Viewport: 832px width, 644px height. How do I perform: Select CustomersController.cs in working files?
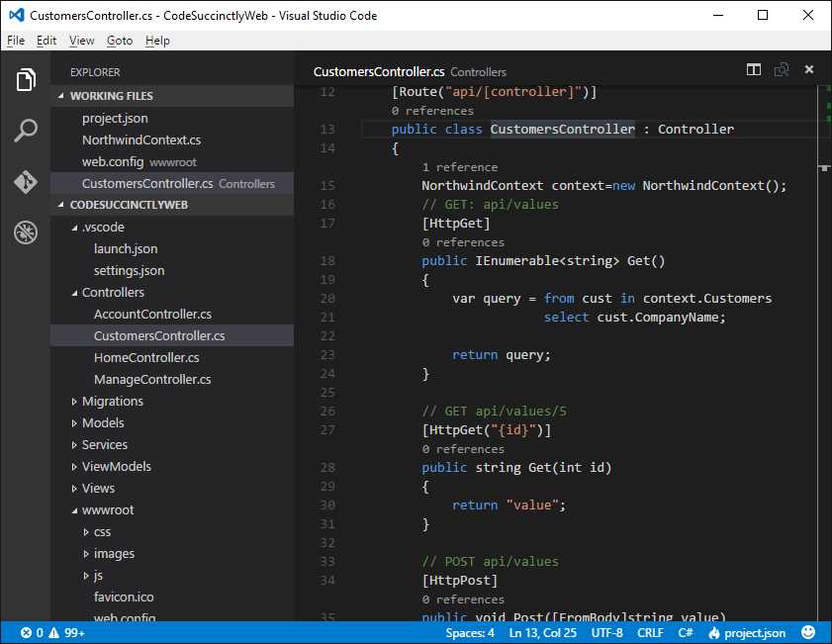(172, 184)
